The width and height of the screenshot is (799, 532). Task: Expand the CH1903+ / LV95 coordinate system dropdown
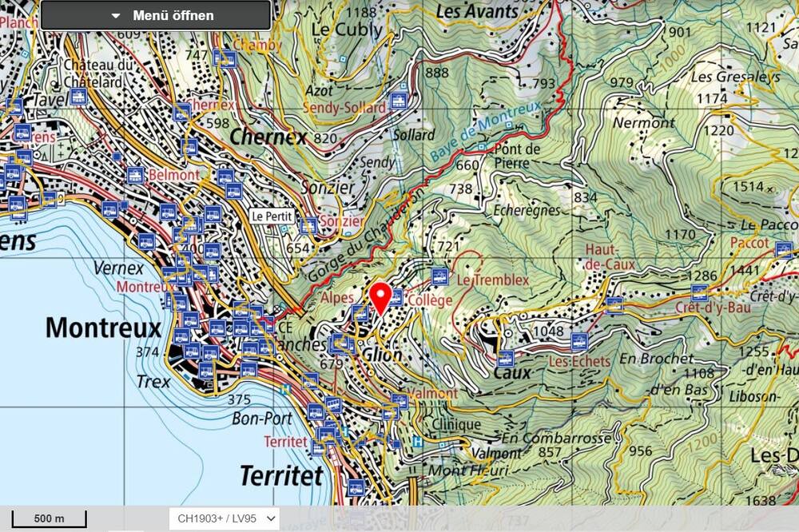225,518
